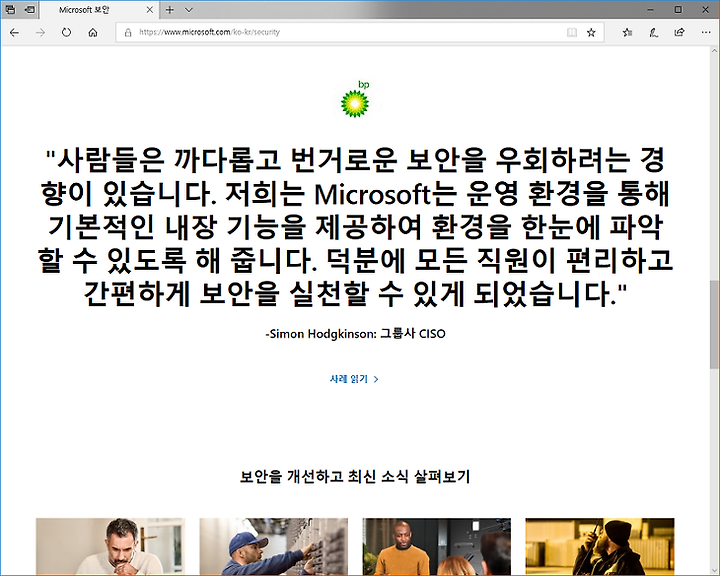This screenshot has width=720, height=576.
Task: Open thumbnail of man in orange sweater
Action: [437, 547]
